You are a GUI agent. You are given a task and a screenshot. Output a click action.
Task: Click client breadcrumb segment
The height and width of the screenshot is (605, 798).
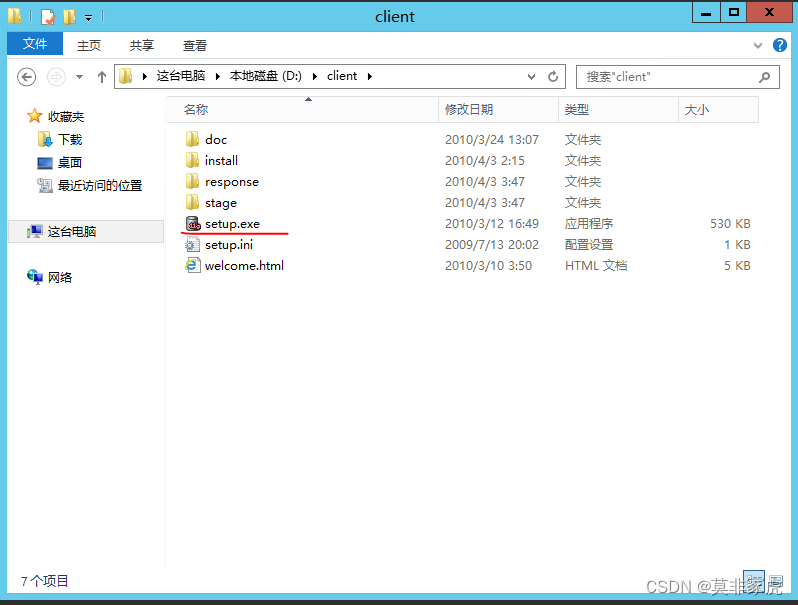(x=342, y=76)
